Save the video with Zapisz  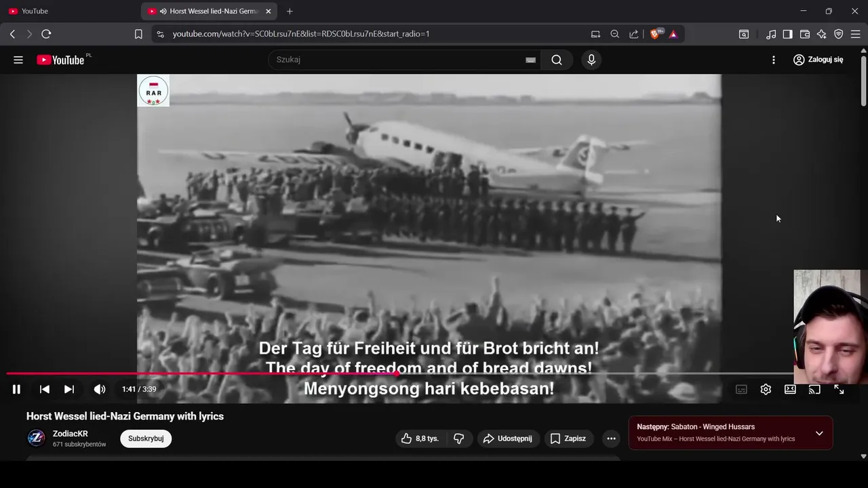(568, 439)
